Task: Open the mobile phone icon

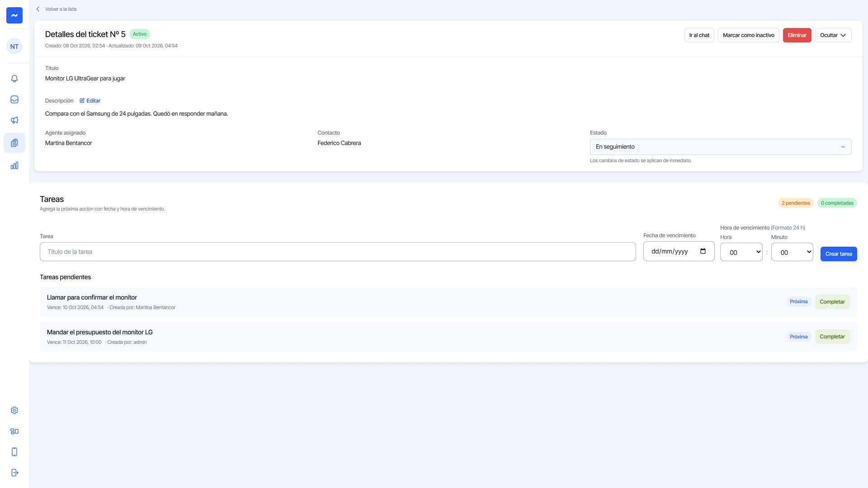Action: coord(14,452)
